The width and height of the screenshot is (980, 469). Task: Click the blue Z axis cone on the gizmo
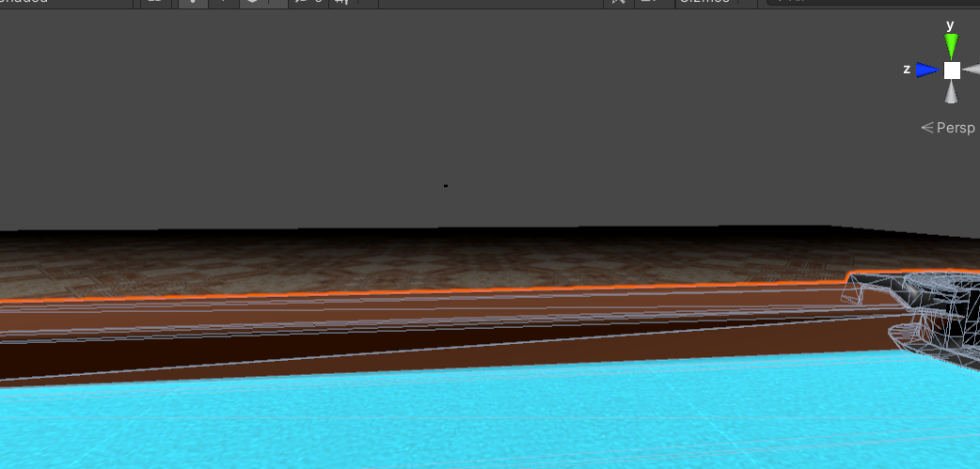(x=928, y=70)
